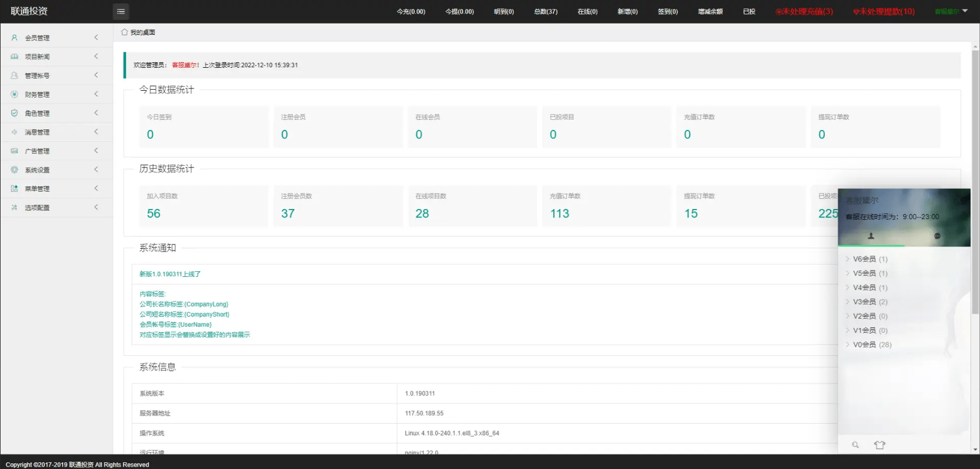Click the skin shirt icon in chat panel
Screen dimensions: 980x469
point(880,445)
